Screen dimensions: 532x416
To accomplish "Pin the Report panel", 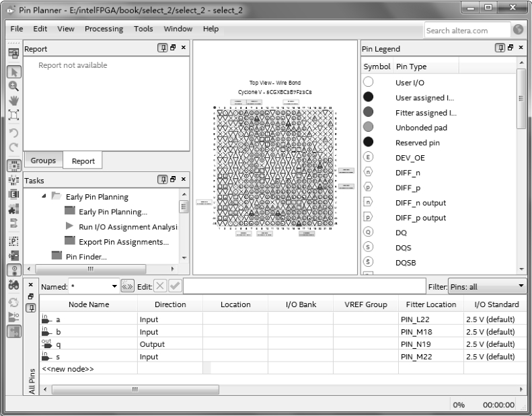I will 163,48.
